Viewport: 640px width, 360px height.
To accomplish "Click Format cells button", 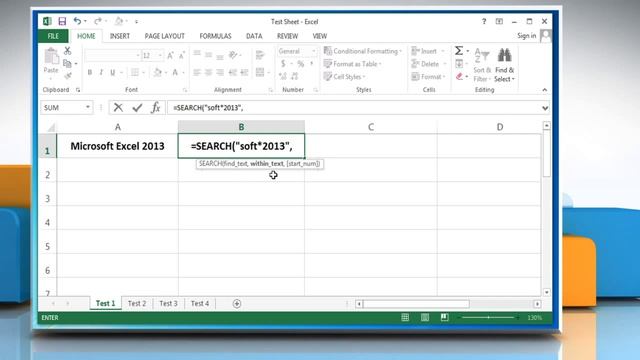I will pyautogui.click(x=429, y=76).
